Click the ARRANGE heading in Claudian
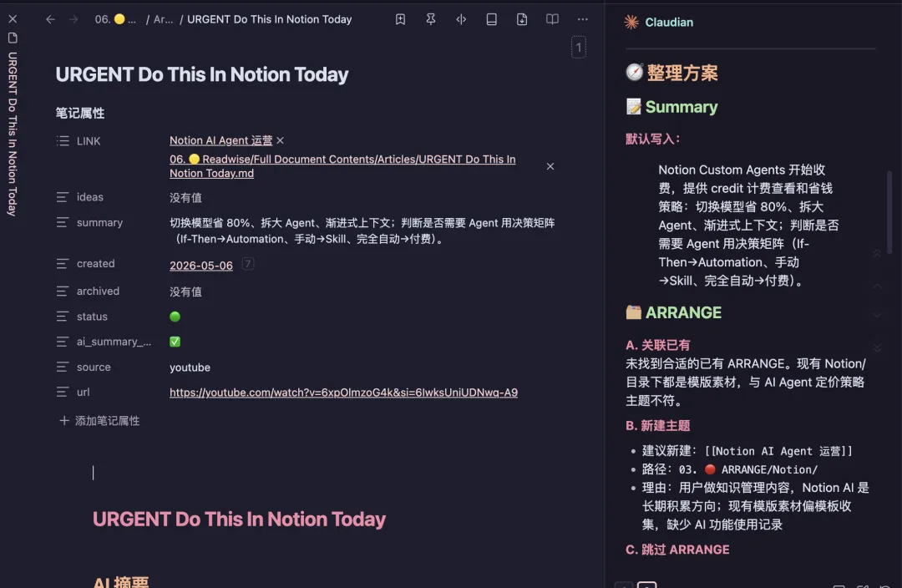902x588 pixels. tap(683, 312)
